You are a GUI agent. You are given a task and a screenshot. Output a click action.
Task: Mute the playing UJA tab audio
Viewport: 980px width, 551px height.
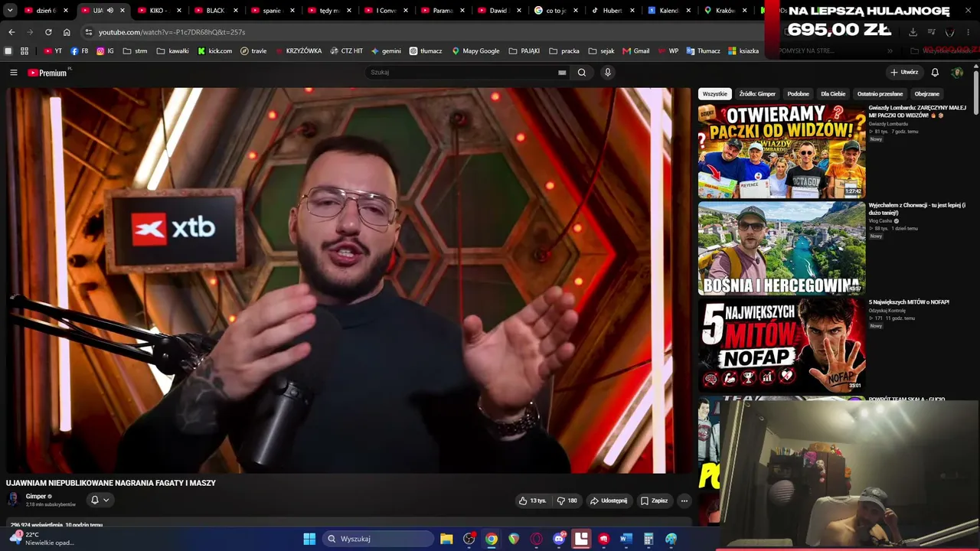point(110,11)
